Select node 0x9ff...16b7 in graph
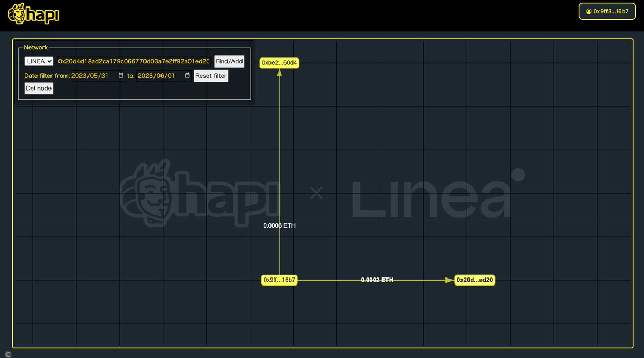Image resolution: width=644 pixels, height=358 pixels. click(280, 280)
